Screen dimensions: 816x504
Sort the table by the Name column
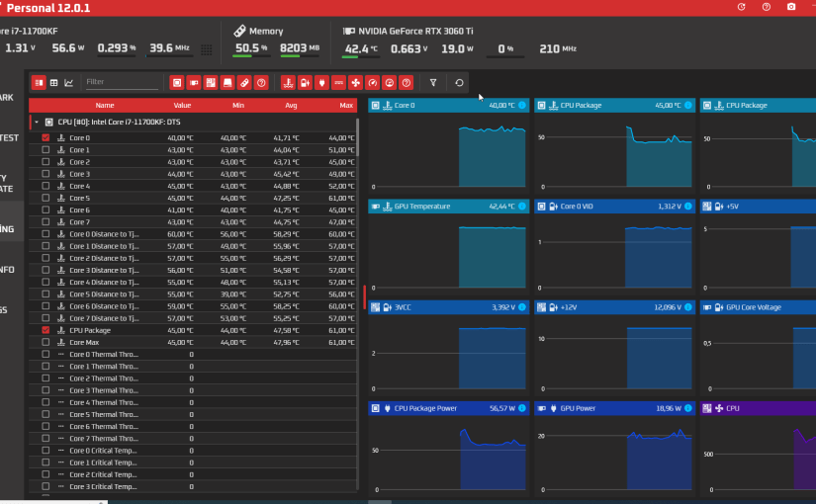105,105
